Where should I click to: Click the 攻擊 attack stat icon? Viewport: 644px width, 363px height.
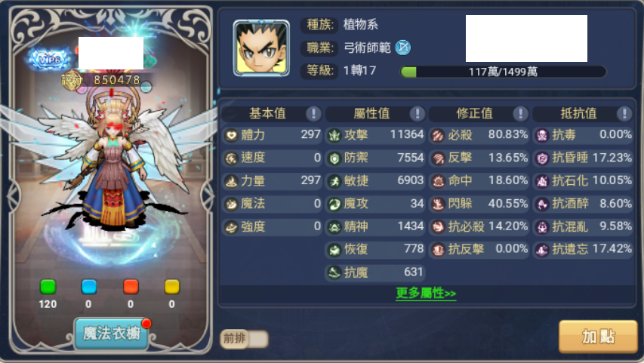click(x=334, y=135)
